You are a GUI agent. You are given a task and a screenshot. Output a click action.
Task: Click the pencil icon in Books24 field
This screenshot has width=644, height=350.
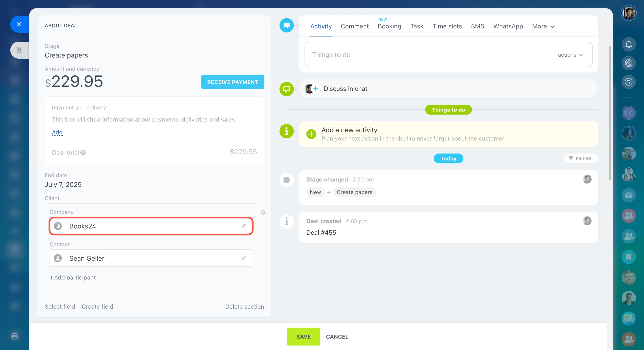click(243, 226)
